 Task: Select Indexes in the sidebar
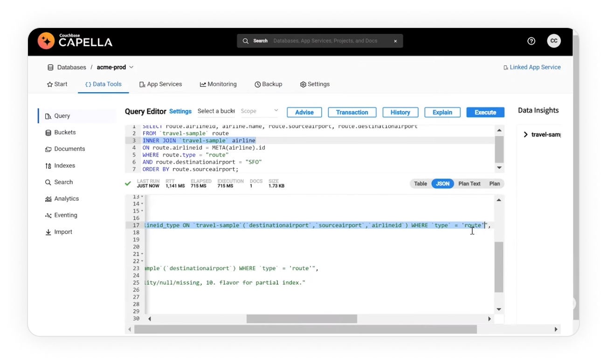[60, 166]
